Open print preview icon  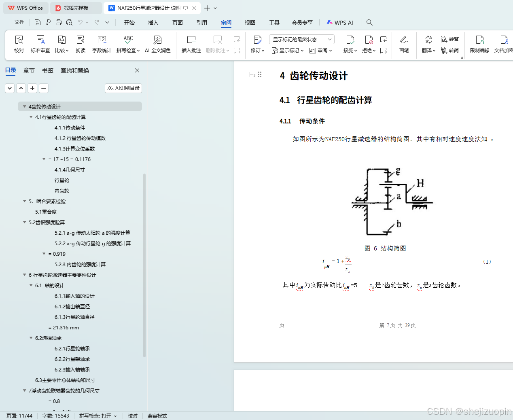69,22
